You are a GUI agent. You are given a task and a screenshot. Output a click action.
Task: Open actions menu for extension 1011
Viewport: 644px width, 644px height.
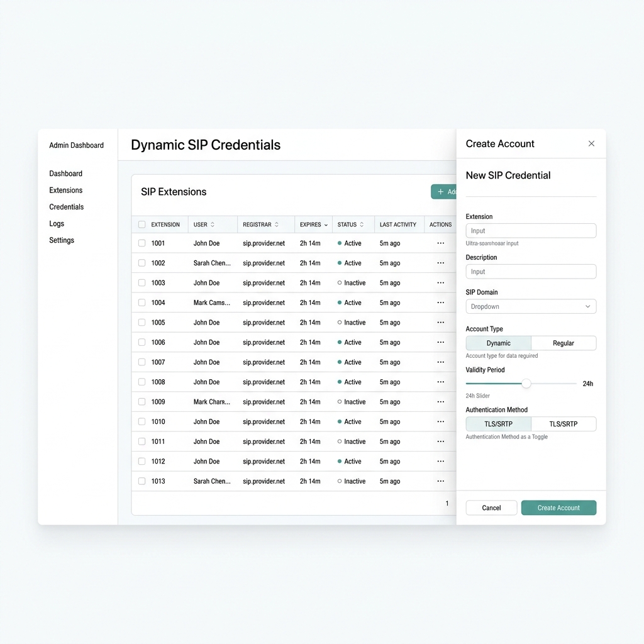pos(440,441)
